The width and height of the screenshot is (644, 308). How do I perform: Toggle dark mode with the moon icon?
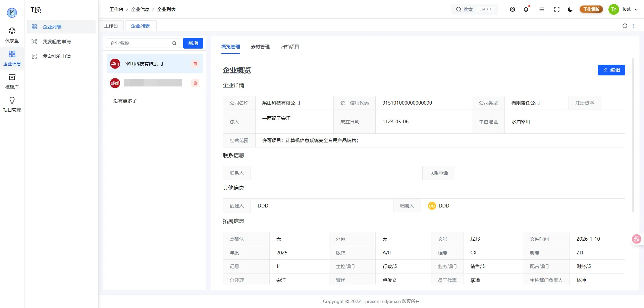[570, 9]
